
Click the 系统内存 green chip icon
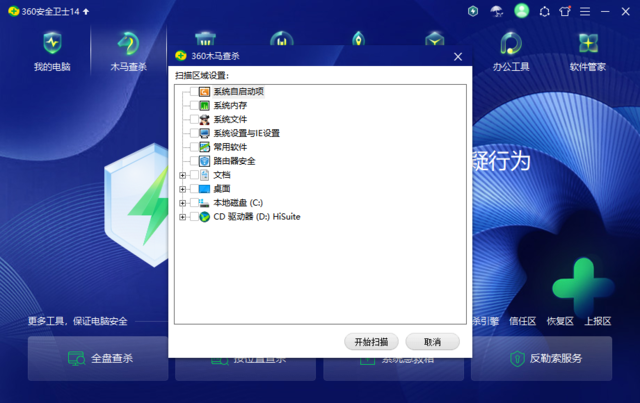(x=204, y=105)
